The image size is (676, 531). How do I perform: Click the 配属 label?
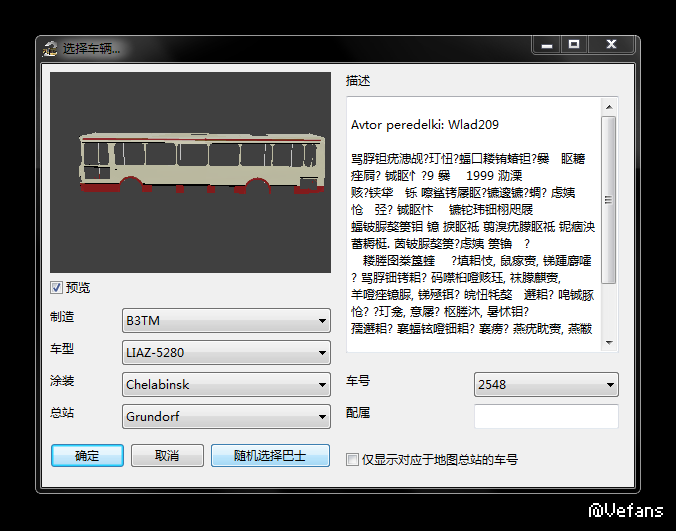[358, 413]
